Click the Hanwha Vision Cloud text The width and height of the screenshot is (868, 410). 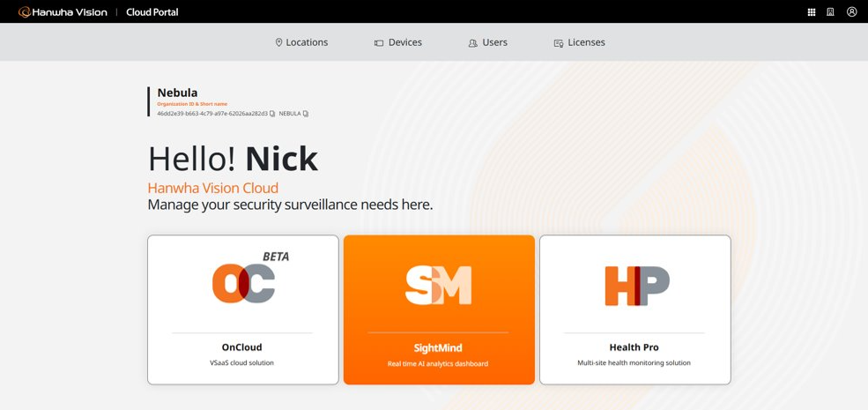click(x=213, y=188)
